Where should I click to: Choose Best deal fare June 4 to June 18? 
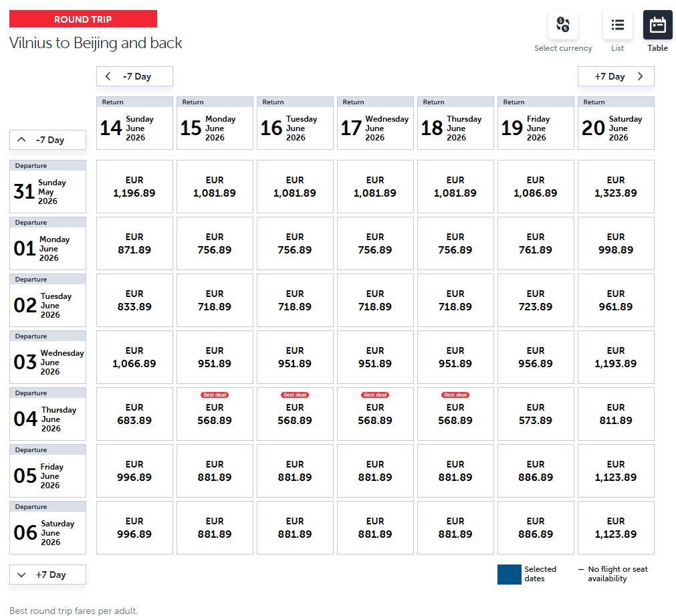click(x=455, y=414)
